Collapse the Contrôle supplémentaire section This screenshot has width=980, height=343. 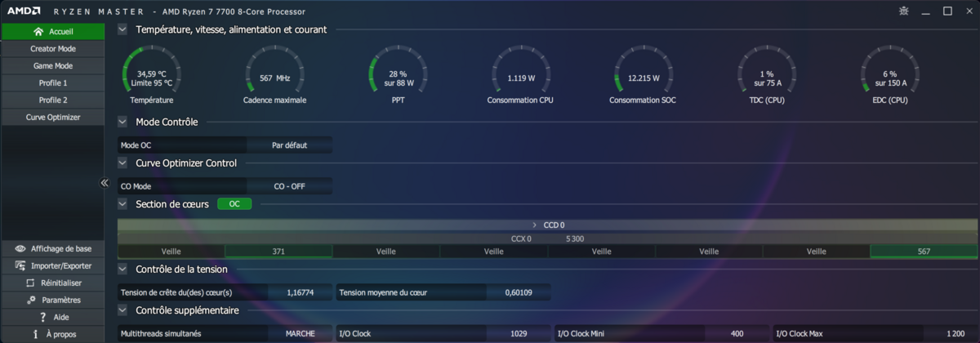(122, 310)
